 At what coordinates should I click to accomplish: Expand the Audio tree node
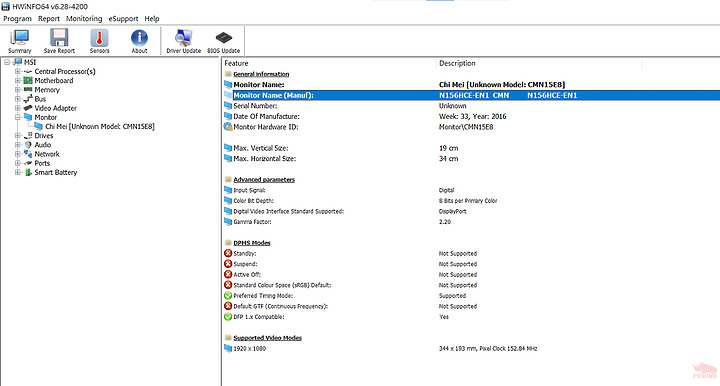coord(17,145)
